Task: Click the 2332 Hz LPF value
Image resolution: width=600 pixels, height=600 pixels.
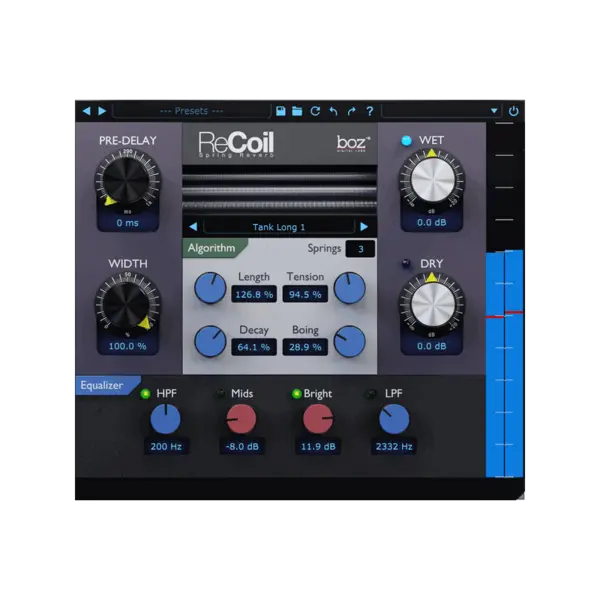Action: click(394, 446)
